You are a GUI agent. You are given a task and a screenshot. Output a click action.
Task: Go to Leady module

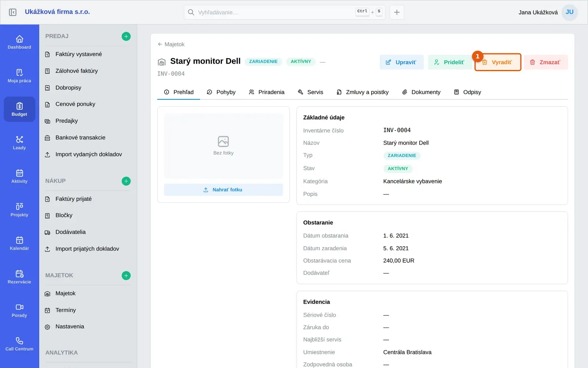click(x=19, y=143)
